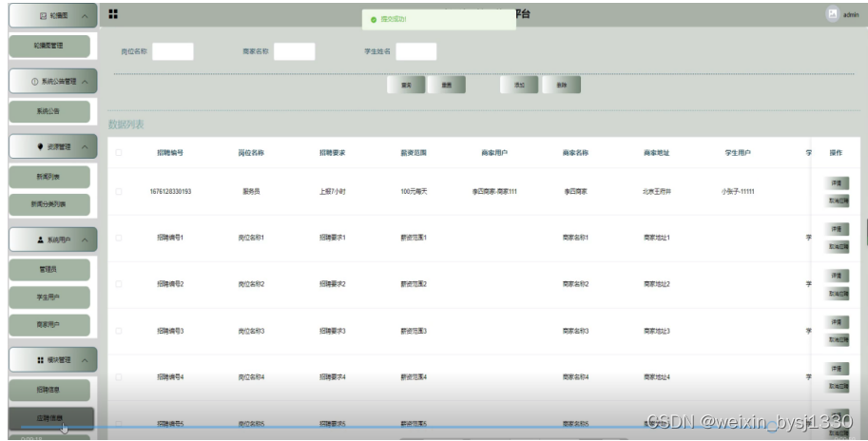This screenshot has height=441, width=868.
Task: Click 详情 button in the 招聘编号1 row
Action: tap(837, 229)
